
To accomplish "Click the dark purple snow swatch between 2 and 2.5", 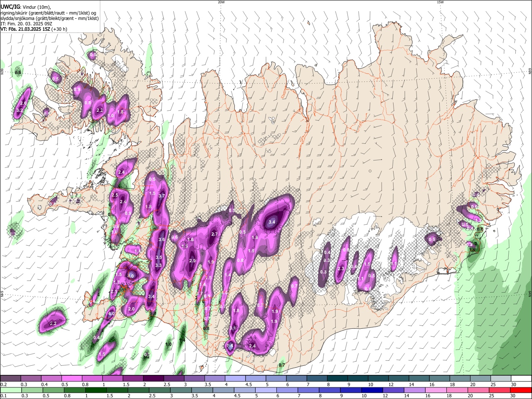I will (153, 378).
